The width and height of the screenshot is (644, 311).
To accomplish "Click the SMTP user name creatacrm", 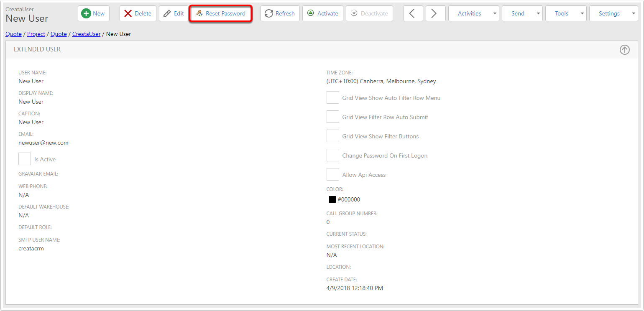I will (31, 248).
